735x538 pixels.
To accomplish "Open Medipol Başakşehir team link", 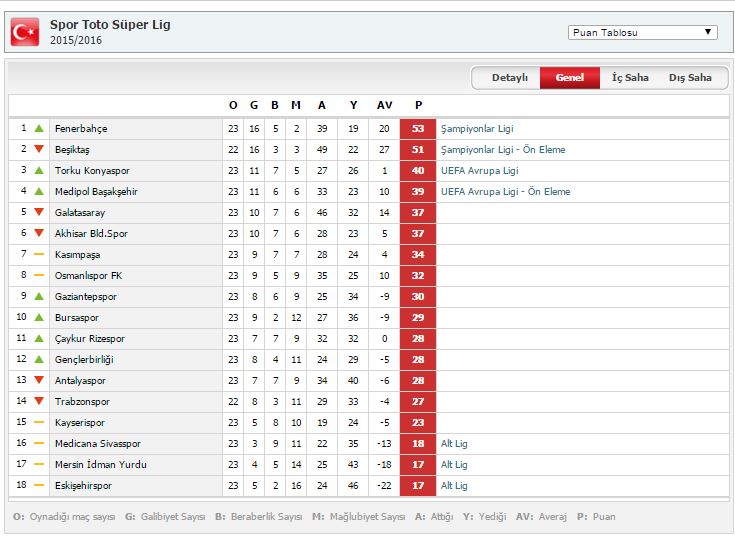I will pos(96,192).
